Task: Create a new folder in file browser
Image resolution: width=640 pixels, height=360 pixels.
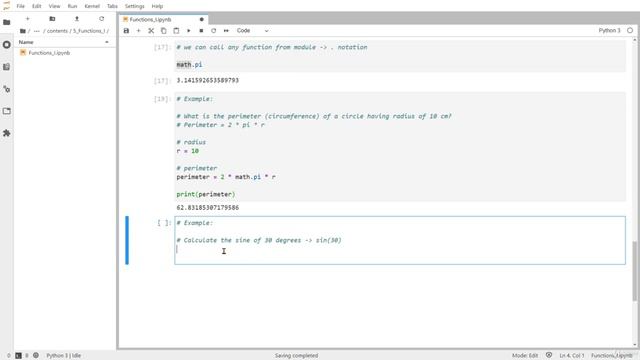Action: pyautogui.click(x=52, y=19)
